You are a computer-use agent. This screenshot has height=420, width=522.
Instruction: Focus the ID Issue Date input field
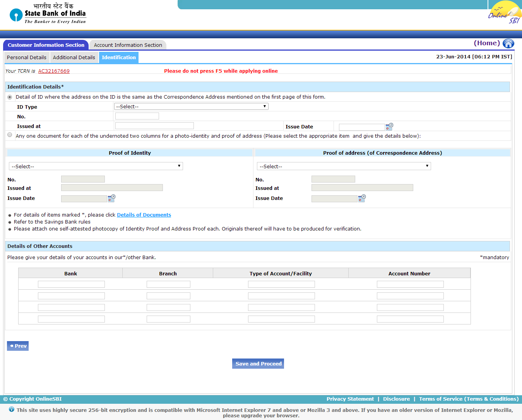click(362, 127)
